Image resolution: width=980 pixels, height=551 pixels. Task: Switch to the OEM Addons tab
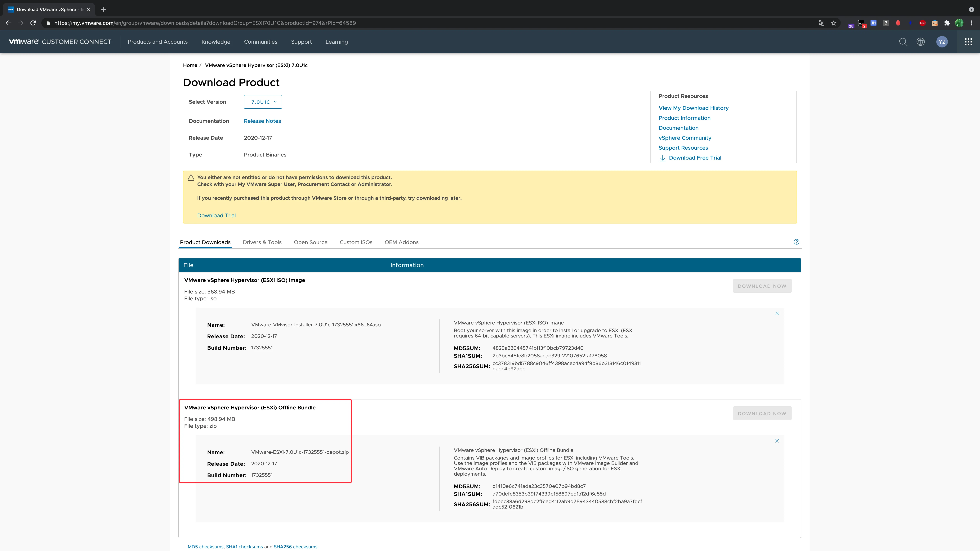[401, 242]
